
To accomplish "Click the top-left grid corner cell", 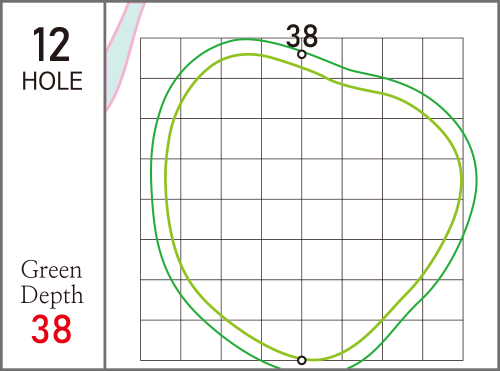I will pyautogui.click(x=160, y=58).
